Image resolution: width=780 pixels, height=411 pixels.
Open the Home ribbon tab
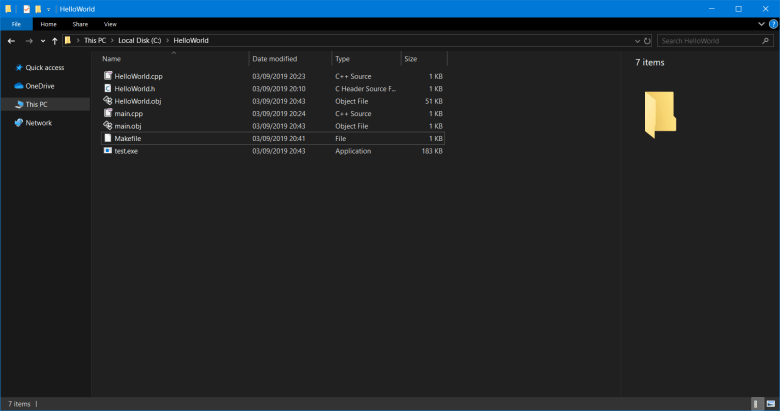click(48, 24)
